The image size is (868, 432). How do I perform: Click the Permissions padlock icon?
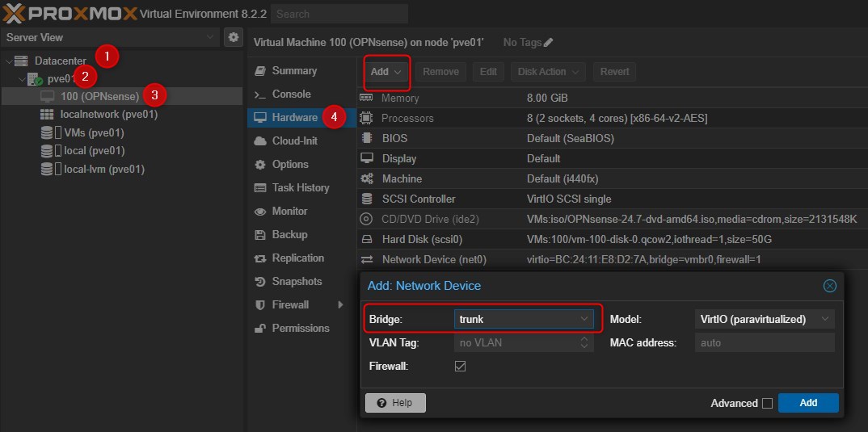tap(259, 329)
